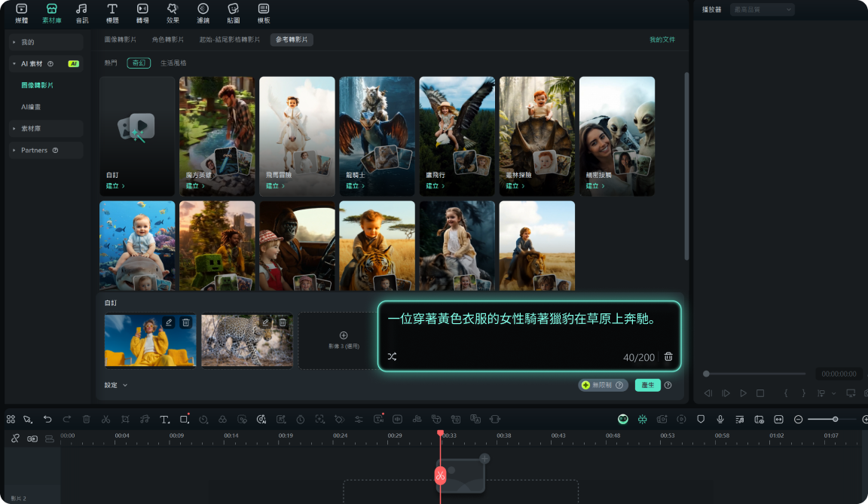Click the help icon next to AI 素材
The height and width of the screenshot is (504, 868).
click(50, 63)
